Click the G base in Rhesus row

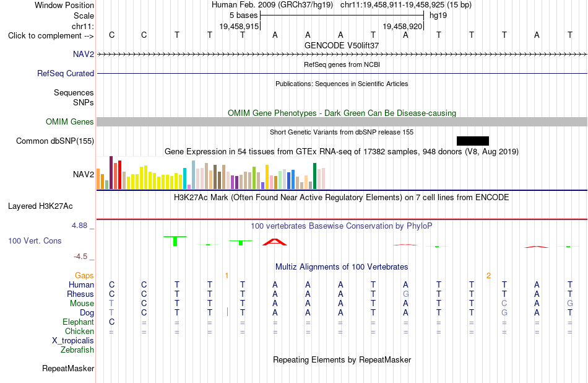click(405, 294)
